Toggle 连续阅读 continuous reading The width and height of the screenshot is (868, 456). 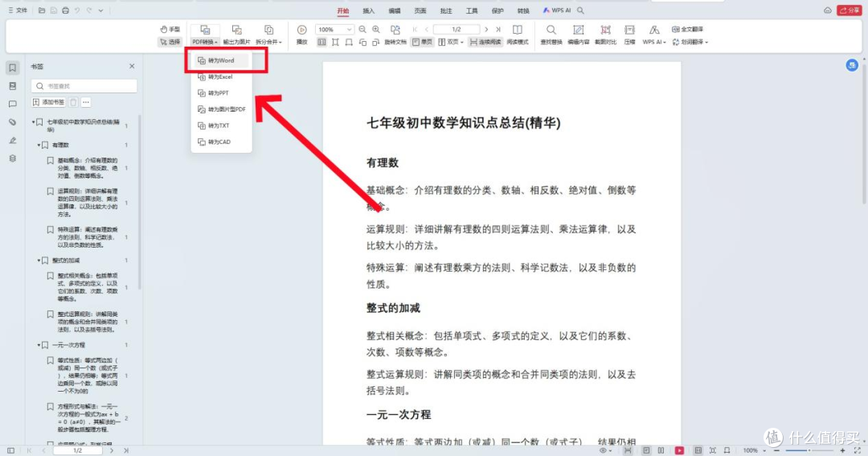(x=485, y=42)
